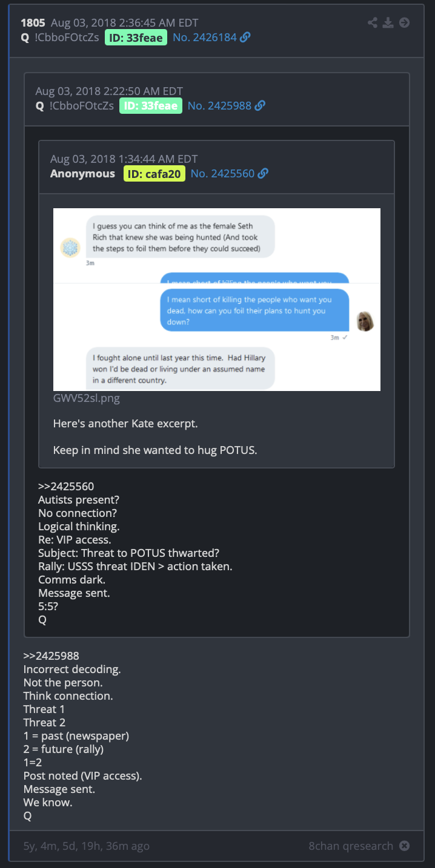The width and height of the screenshot is (435, 868).
Task: Open the chat screenshot image GWV52sl.png
Action: coord(217,300)
